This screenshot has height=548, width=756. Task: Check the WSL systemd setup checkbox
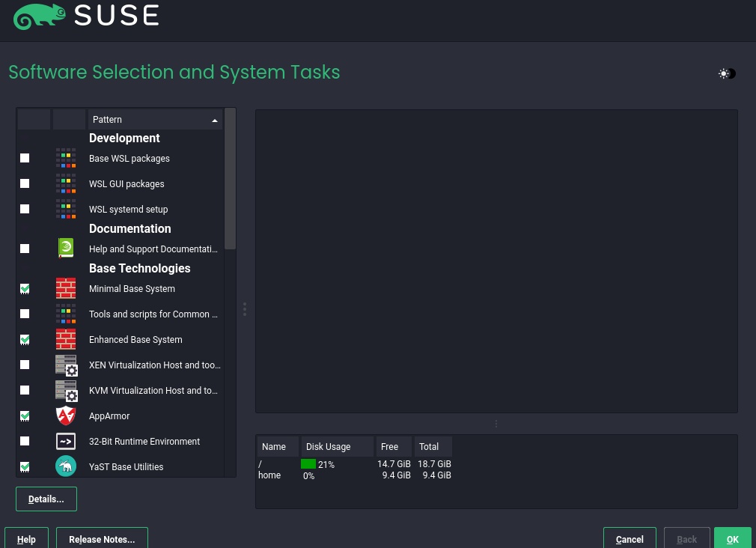[x=25, y=209]
